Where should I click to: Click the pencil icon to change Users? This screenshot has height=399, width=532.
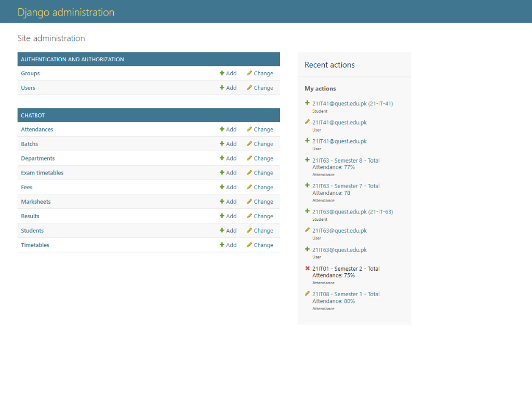tap(249, 88)
